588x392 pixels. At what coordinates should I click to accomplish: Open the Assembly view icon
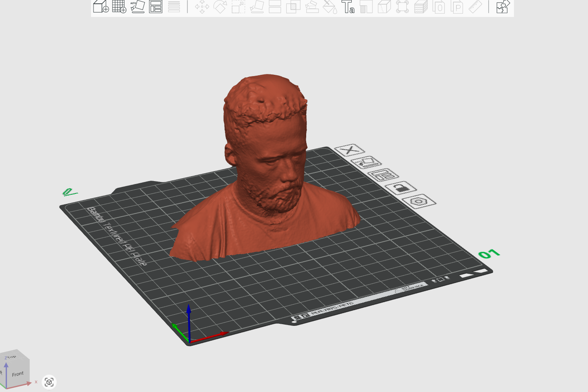(x=502, y=7)
